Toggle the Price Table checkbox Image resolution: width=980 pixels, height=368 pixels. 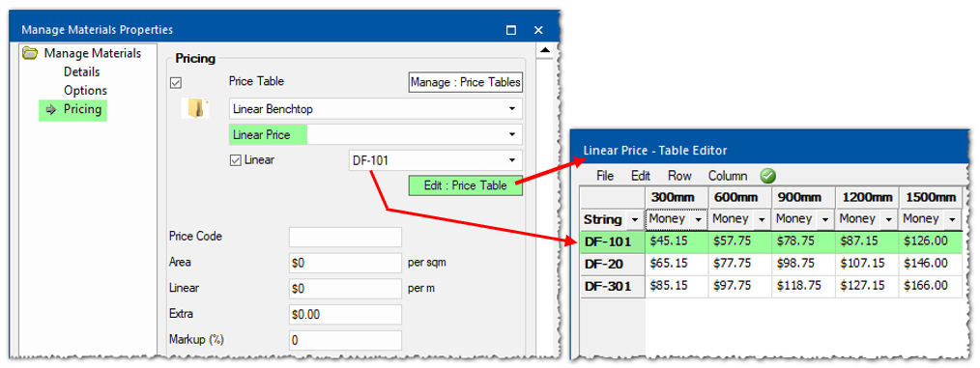(x=176, y=82)
